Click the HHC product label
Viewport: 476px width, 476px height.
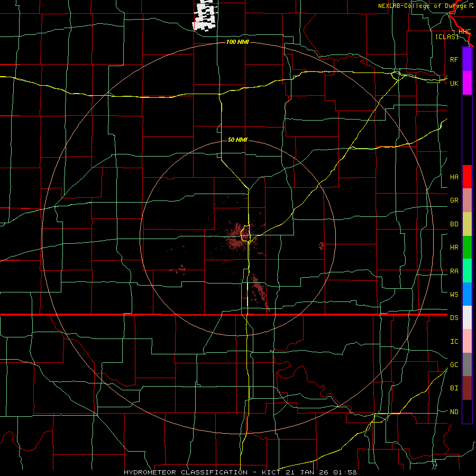point(464,32)
